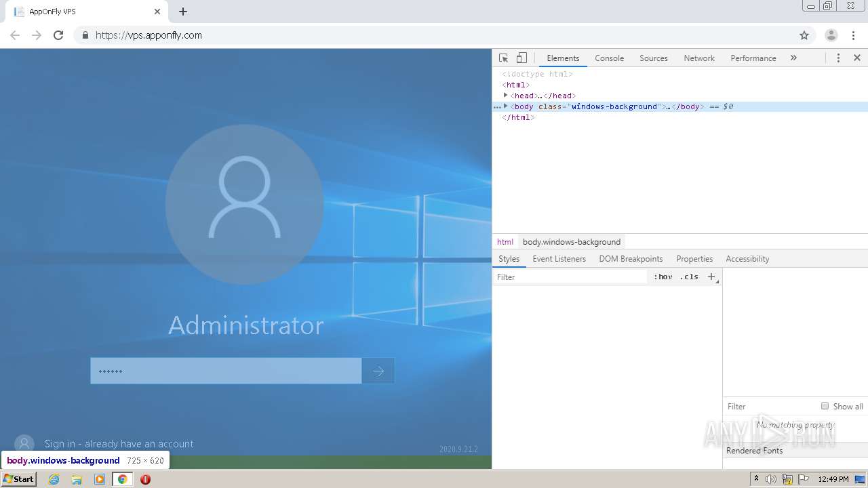Open DevTools customize menu (three dots)
This screenshot has height=488, width=868.
[x=838, y=58]
